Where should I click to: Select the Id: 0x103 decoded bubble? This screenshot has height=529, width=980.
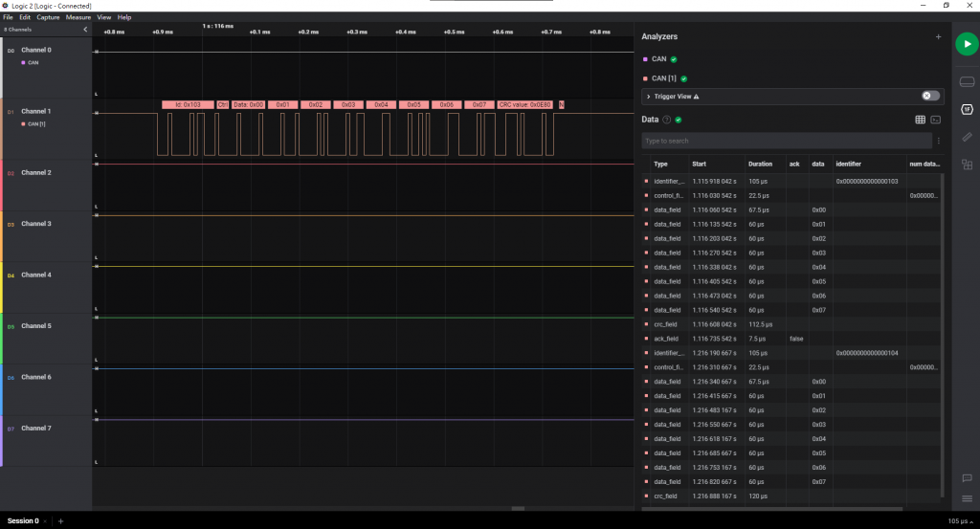coord(188,105)
